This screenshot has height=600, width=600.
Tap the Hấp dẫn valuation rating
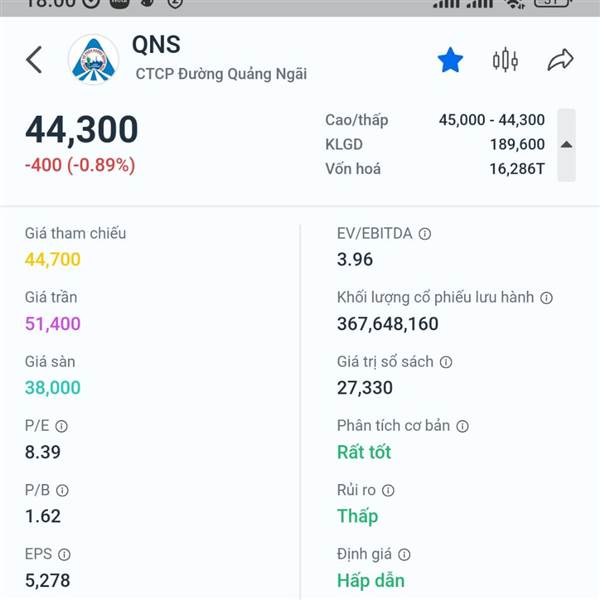(371, 580)
